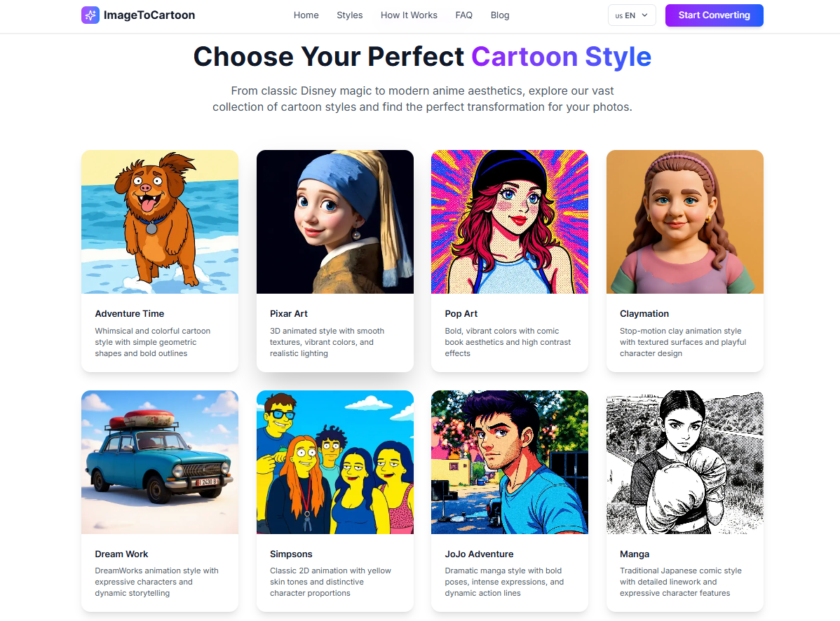Click the Start Converting button
This screenshot has height=621, width=840.
coord(714,15)
